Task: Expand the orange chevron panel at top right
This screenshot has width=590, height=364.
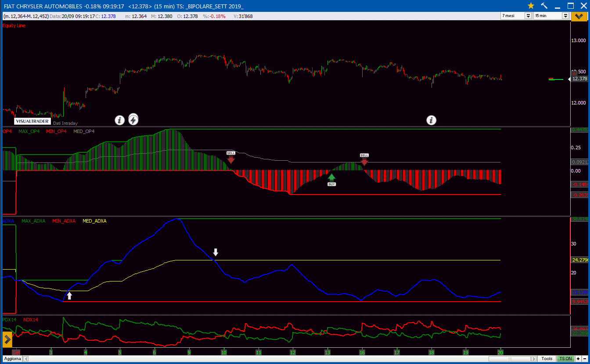Action: [579, 16]
